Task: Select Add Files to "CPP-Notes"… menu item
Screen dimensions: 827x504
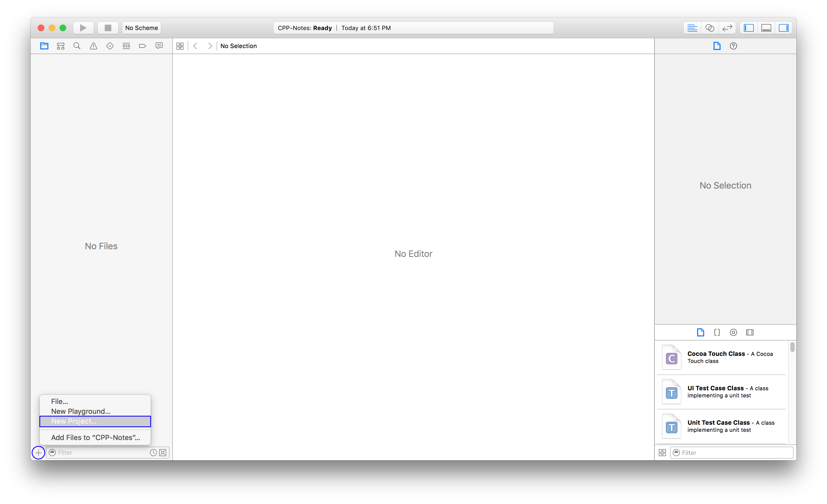Action: tap(95, 437)
